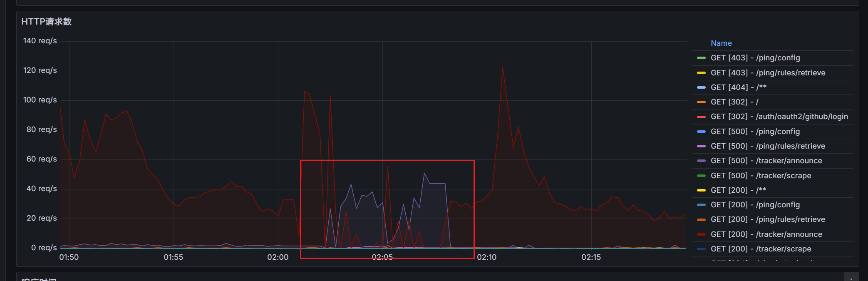This screenshot has height=281, width=868.
Task: Open the HTTP请求数 panel title menu
Action: tap(47, 22)
